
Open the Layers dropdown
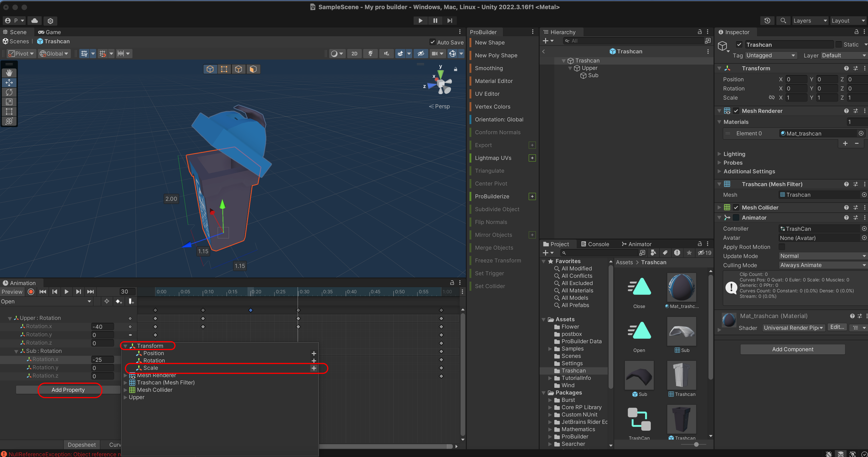(x=810, y=21)
